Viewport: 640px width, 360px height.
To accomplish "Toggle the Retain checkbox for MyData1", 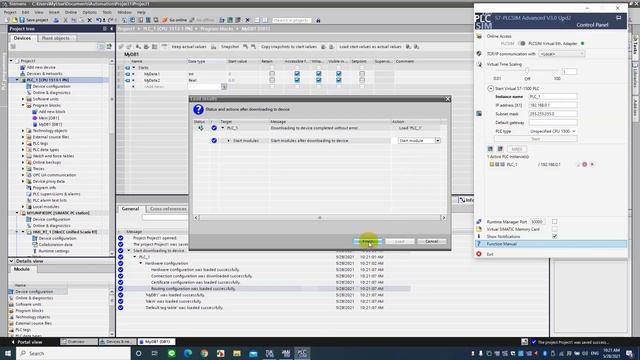I will click(272, 74).
